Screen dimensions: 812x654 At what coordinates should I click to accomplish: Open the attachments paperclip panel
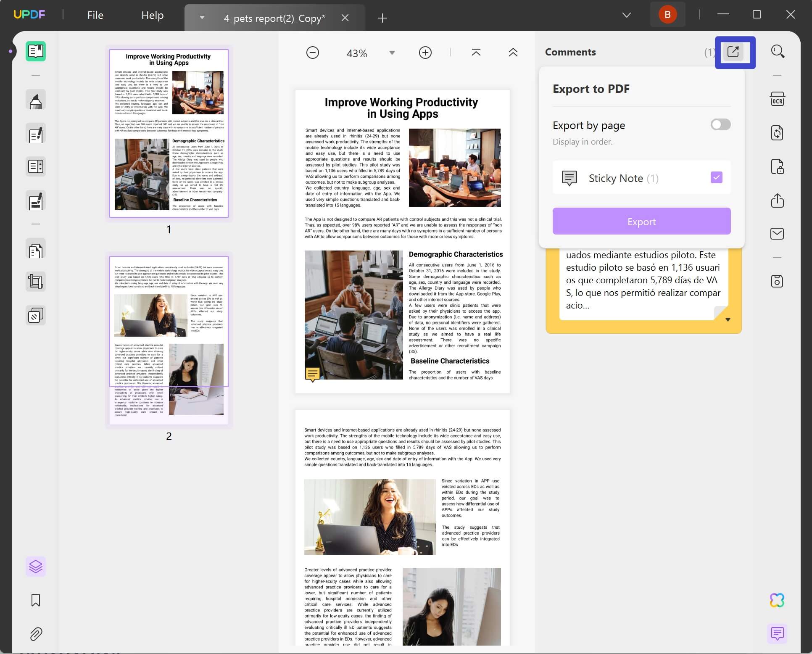tap(36, 634)
